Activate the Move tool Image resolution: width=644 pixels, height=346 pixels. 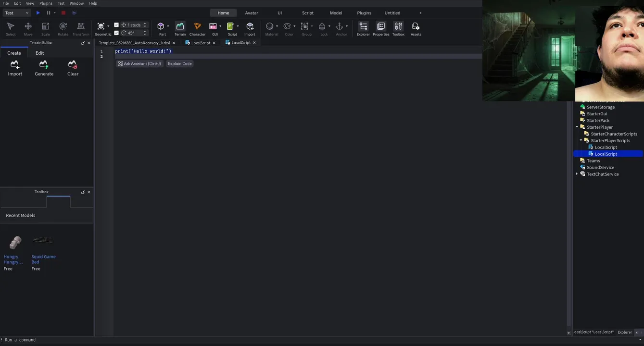[28, 28]
